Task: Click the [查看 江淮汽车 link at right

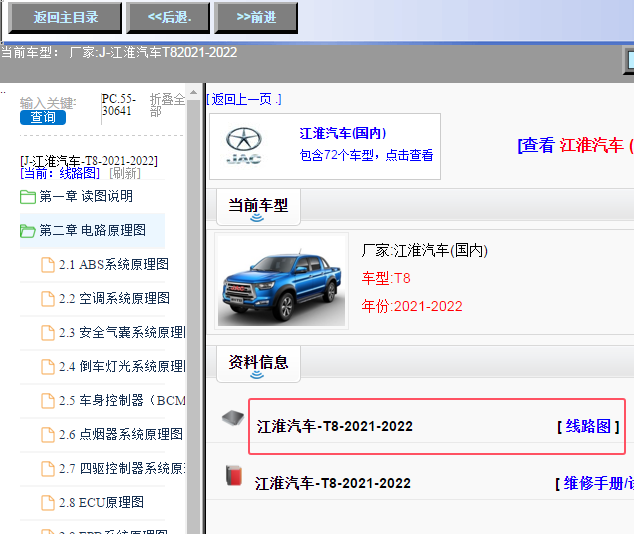Action: 576,145
